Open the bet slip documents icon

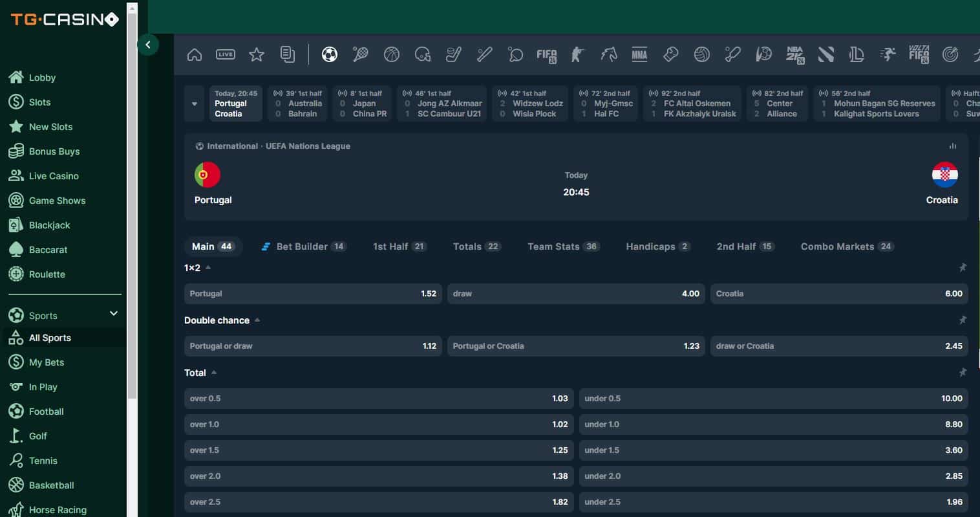tap(288, 54)
